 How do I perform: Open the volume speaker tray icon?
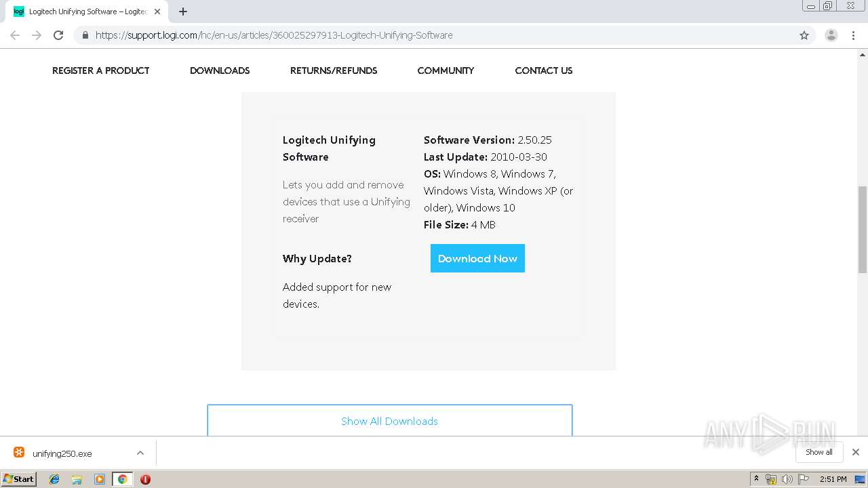pos(787,479)
